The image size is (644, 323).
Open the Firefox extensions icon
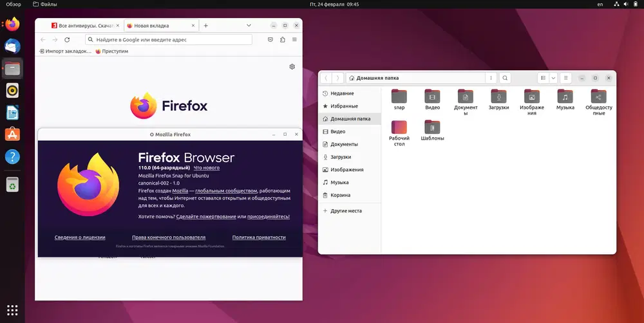pyautogui.click(x=283, y=40)
